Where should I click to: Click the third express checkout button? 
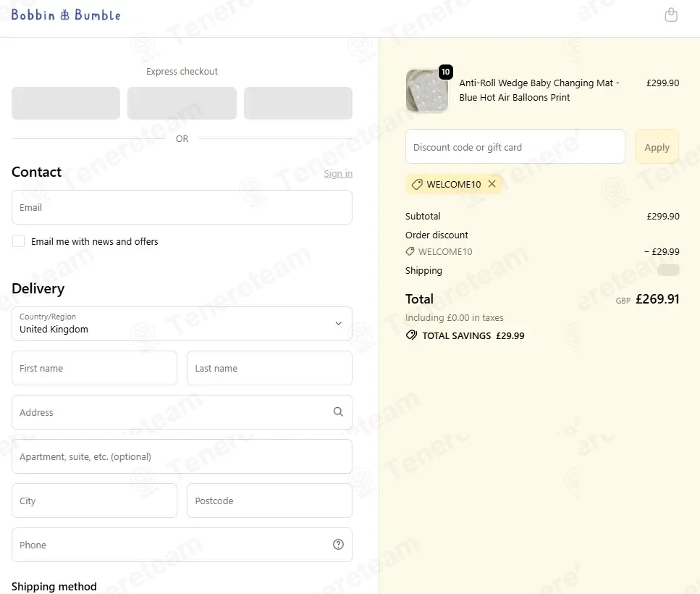click(298, 104)
